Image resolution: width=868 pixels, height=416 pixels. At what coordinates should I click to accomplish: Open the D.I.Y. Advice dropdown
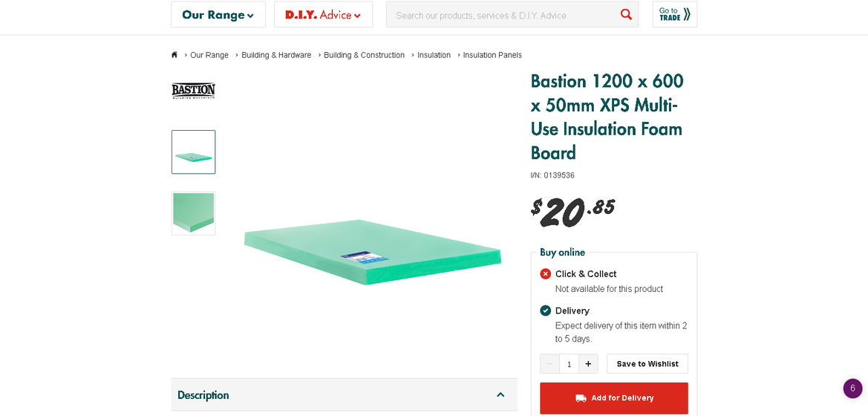coord(323,15)
